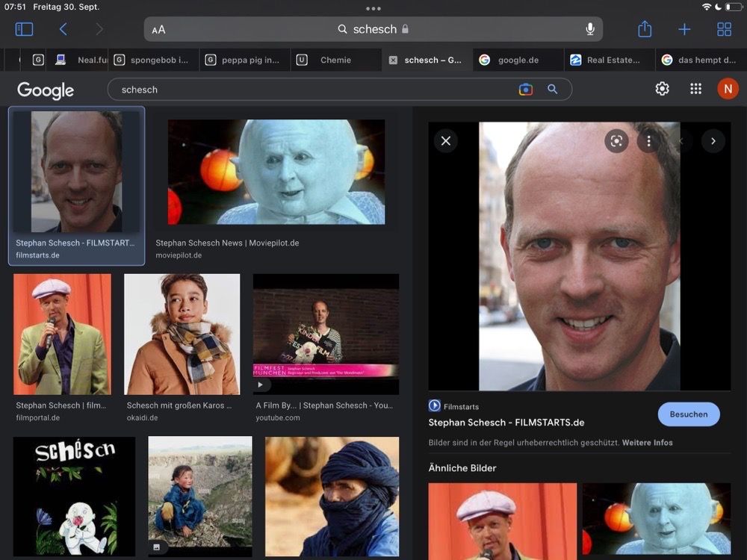Add a new tab with plus icon

[684, 29]
